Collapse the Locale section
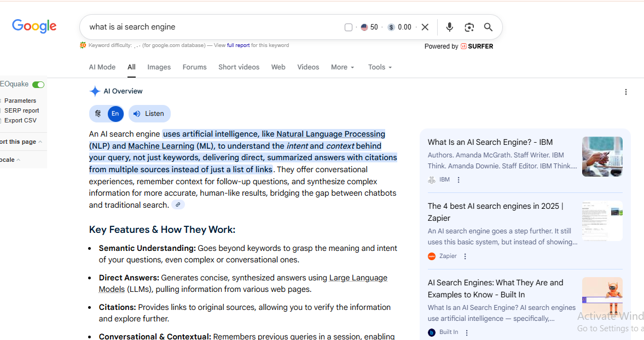Image resolution: width=644 pixels, height=340 pixels. point(10,160)
